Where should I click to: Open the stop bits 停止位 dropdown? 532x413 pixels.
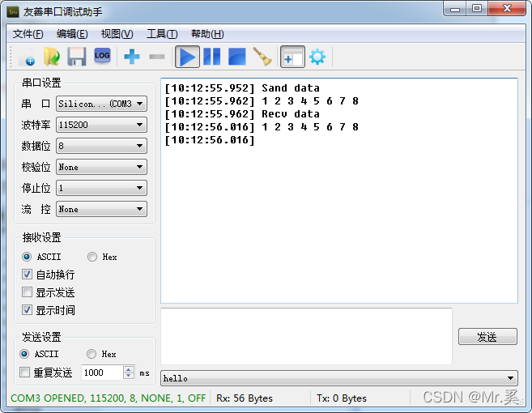101,188
